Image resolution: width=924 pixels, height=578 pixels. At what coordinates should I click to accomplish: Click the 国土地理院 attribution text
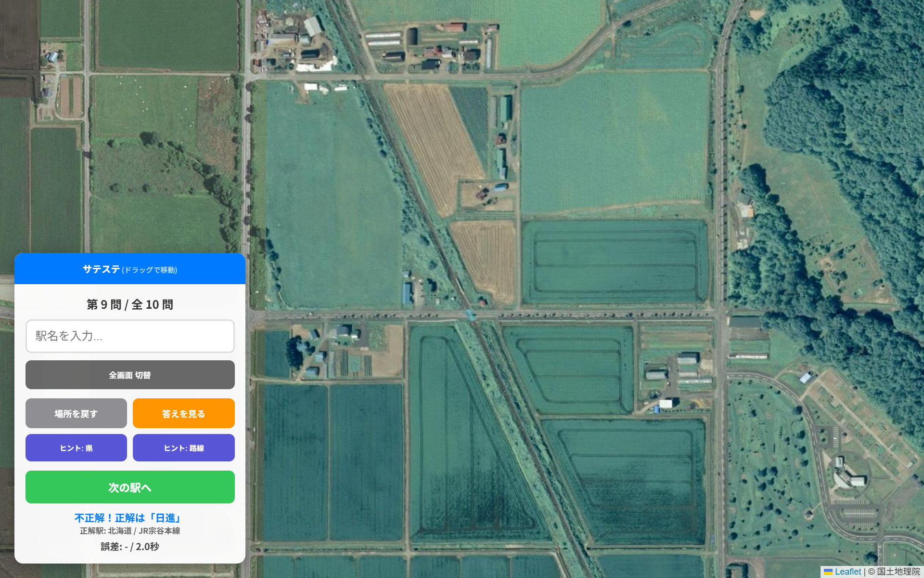coord(898,571)
